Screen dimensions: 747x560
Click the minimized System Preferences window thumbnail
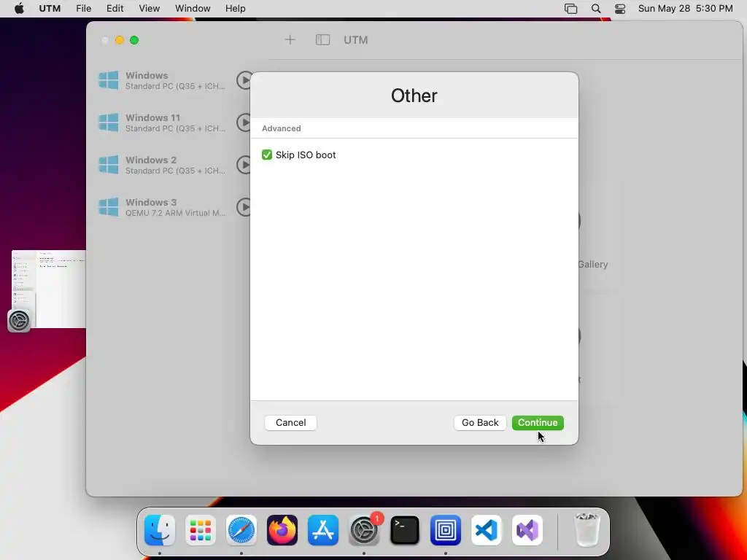pos(48,289)
